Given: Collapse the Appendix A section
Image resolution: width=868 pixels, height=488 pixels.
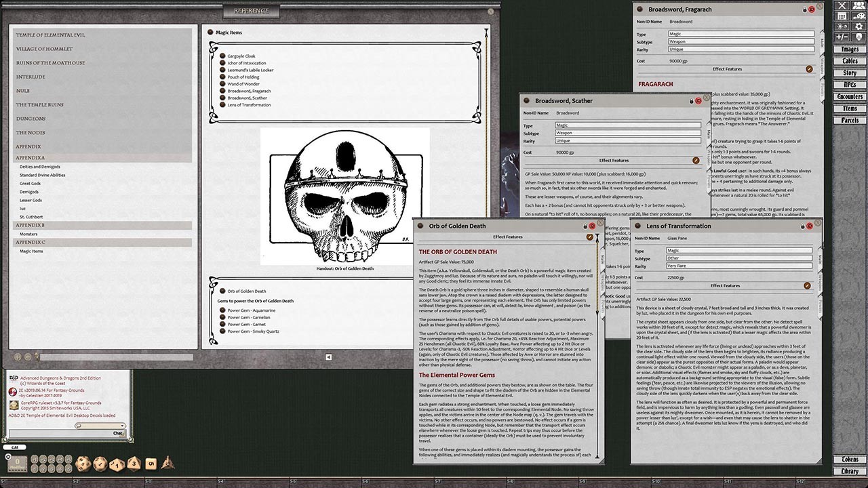Looking at the screenshot, I should (x=31, y=157).
